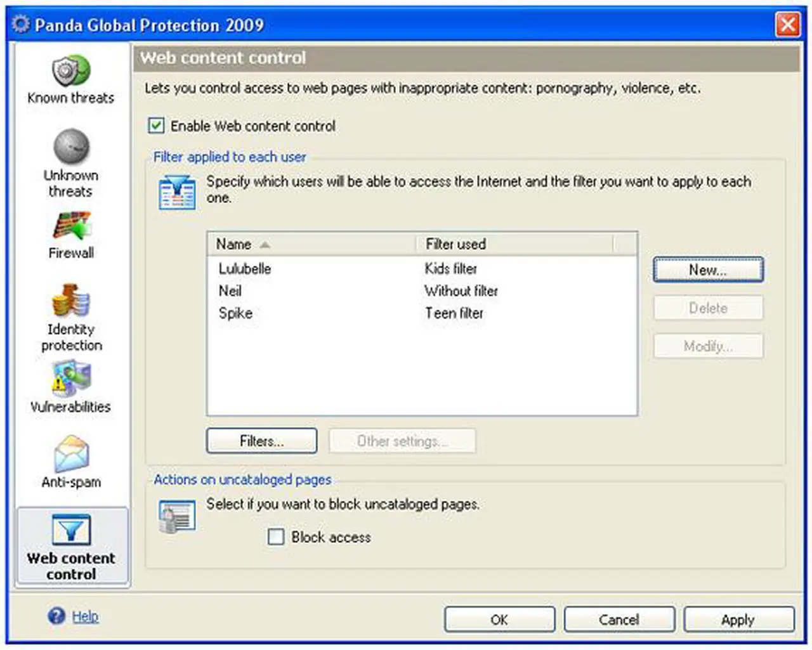Viewport: 812px width, 650px height.
Task: Confirm changes with the OK button
Action: point(499,620)
